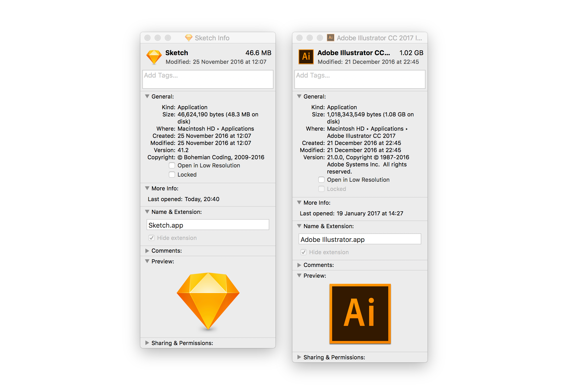Check the Locked box in Sketch Info
This screenshot has height=392, width=576.
172,175
